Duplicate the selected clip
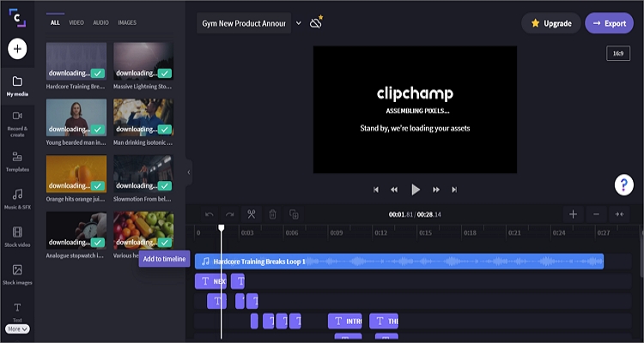 pos(294,214)
